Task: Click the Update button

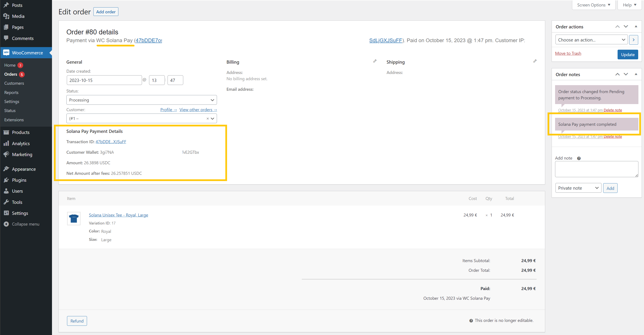Action: 627,55
